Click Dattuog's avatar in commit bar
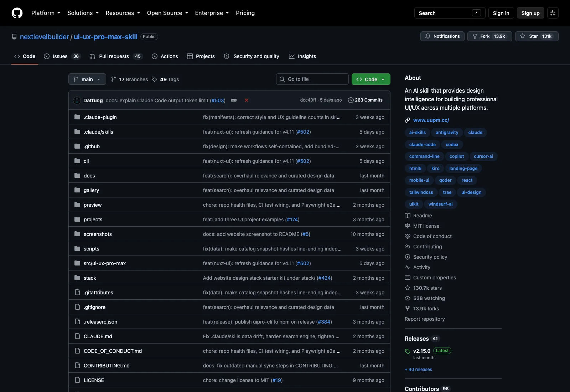This screenshot has height=392, width=570. pos(77,100)
